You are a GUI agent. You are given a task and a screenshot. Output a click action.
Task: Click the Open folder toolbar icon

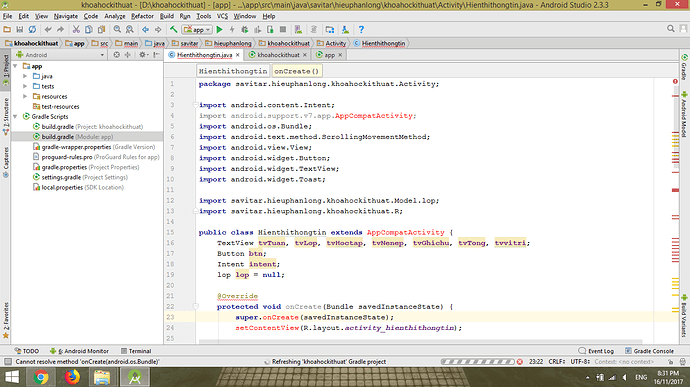7,29
